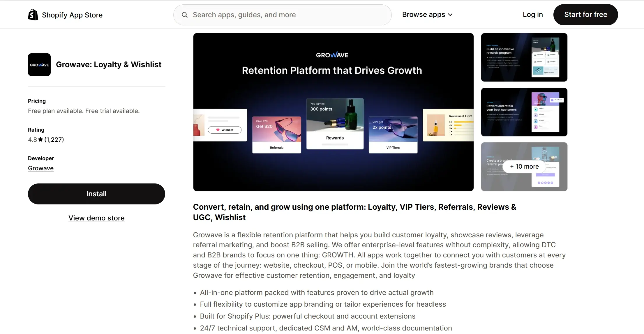Click the Shopify App Store title text
This screenshot has width=644, height=334.
pos(72,15)
